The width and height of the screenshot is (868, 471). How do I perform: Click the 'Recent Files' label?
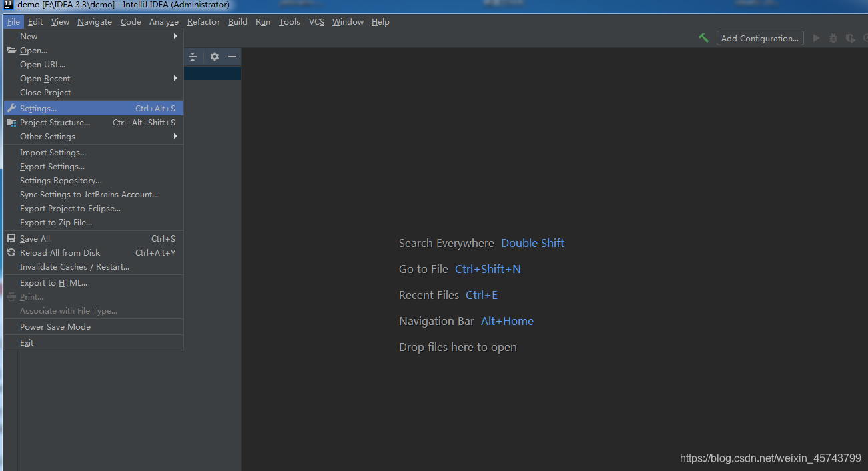click(429, 295)
